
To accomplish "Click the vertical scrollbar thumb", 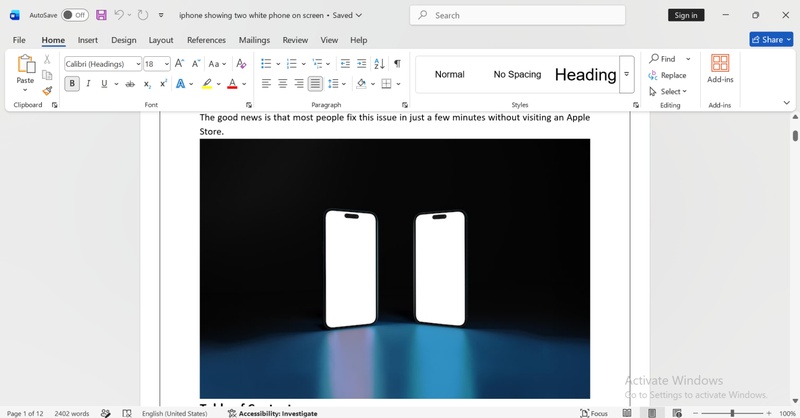I will pyautogui.click(x=795, y=136).
